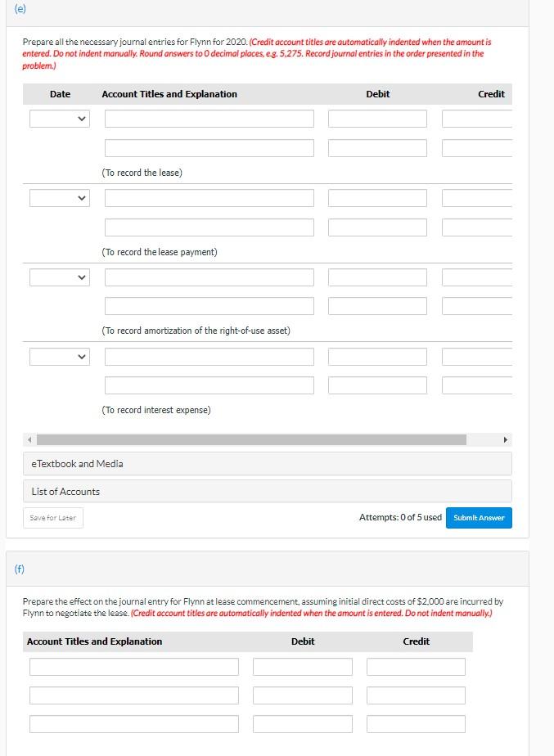Click the first account title field in part (f)
554x756 pixels.
click(x=134, y=667)
